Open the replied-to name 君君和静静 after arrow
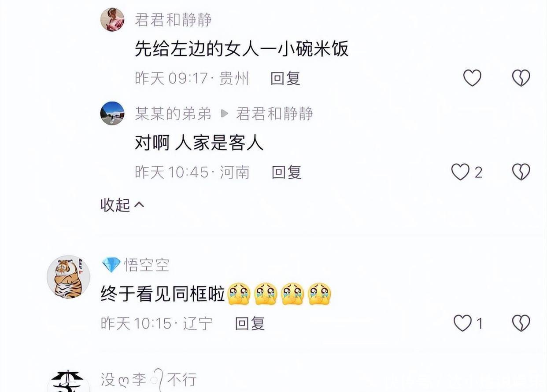Image resolution: width=547 pixels, height=392 pixels. (x=274, y=114)
